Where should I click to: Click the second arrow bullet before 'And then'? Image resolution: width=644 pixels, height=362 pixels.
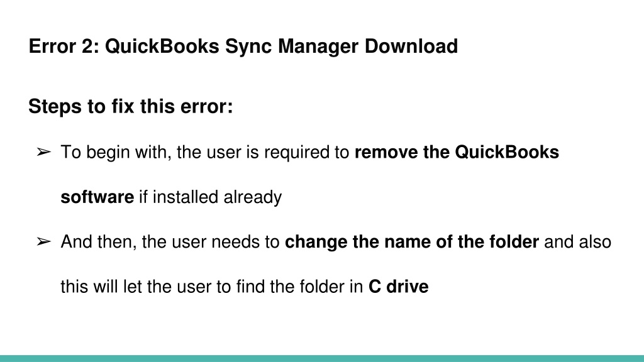click(43, 242)
